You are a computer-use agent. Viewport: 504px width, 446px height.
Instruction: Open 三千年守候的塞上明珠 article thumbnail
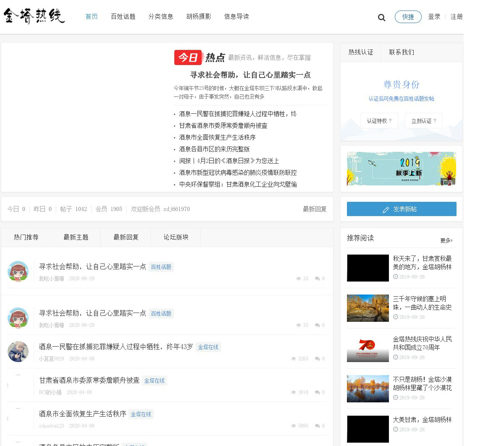tap(367, 308)
